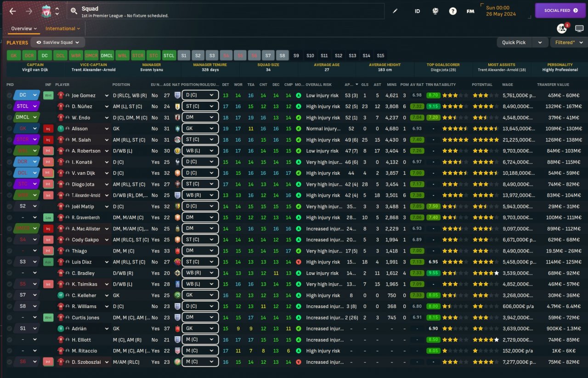The height and width of the screenshot is (378, 588).
Task: Click Curtis Jones's Wnt status badge
Action: (48, 318)
